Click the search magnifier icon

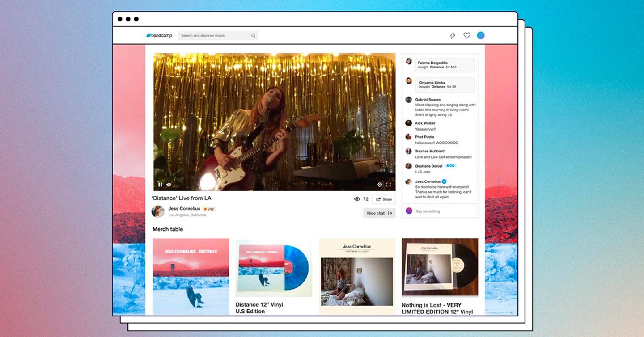253,35
